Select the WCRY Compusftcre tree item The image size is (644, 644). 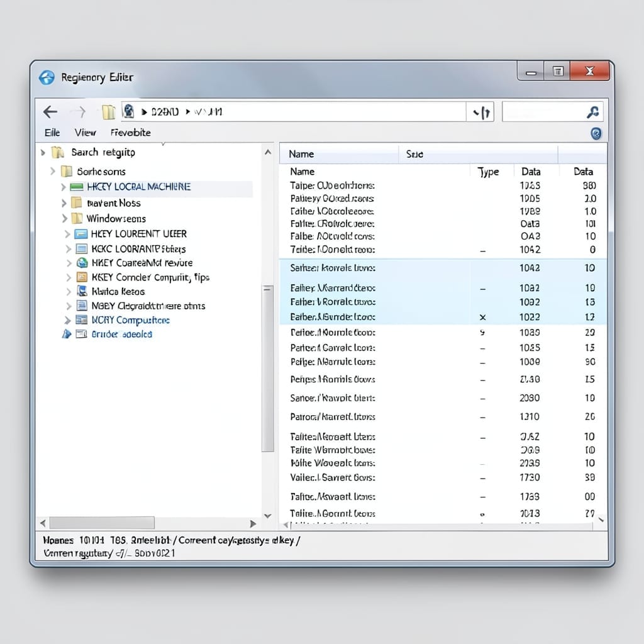pyautogui.click(x=131, y=320)
